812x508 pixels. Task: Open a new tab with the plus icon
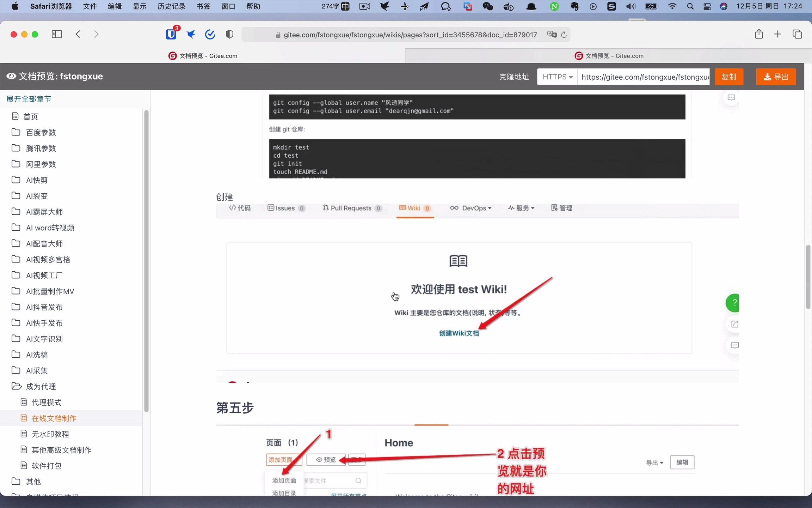778,34
